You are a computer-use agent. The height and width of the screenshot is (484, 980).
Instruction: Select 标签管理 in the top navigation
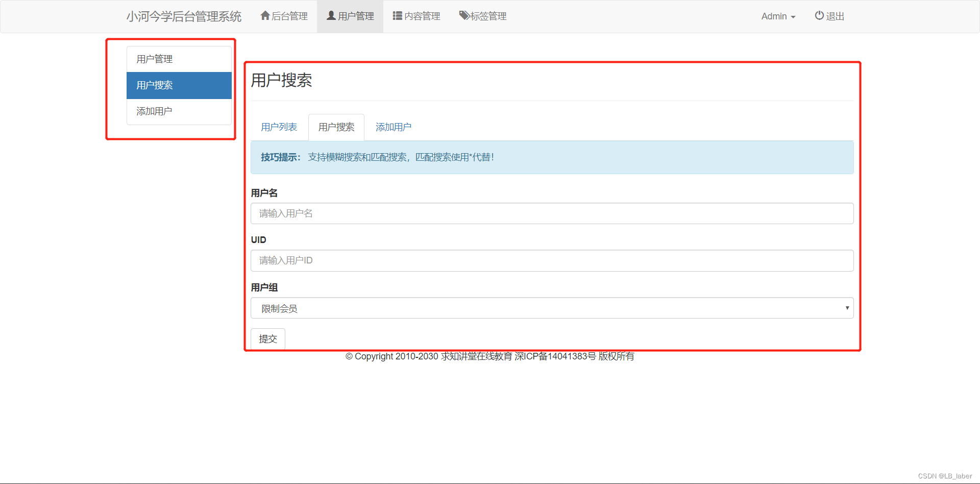click(482, 16)
